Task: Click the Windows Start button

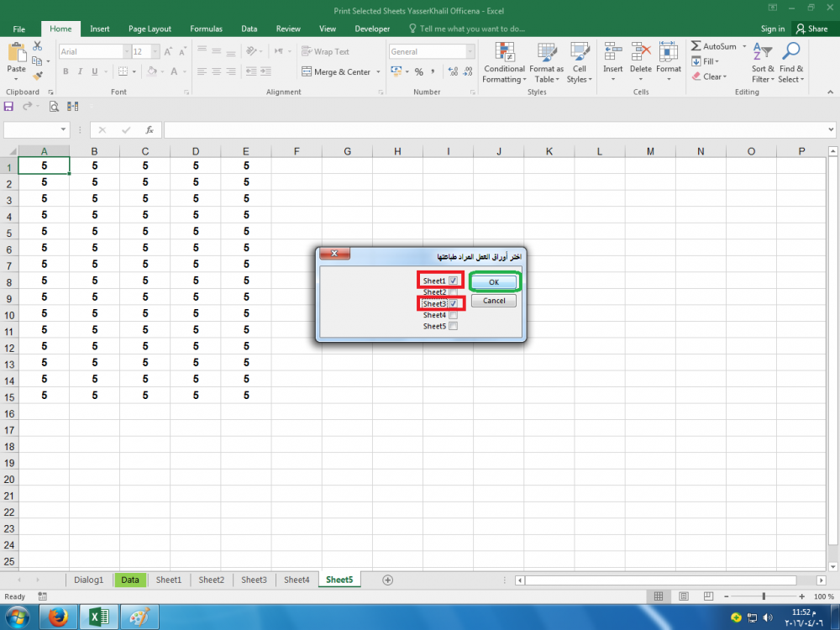Action: click(x=17, y=617)
